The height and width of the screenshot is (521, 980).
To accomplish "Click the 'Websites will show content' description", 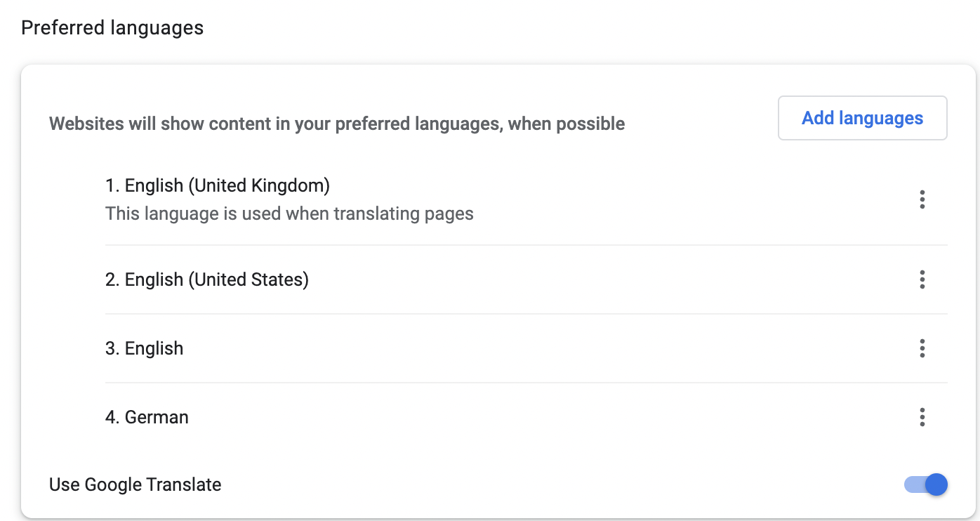I will [x=337, y=124].
